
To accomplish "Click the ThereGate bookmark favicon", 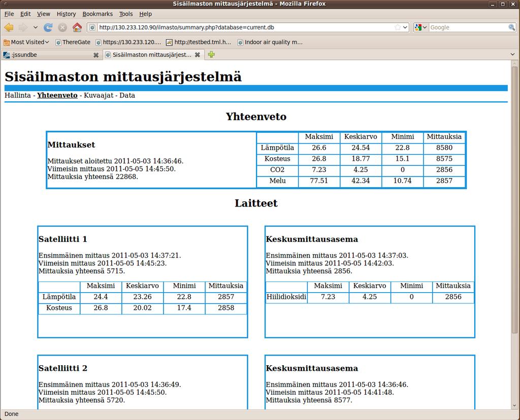I will click(x=58, y=43).
